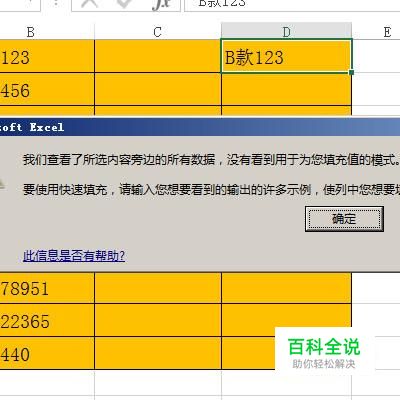400x400 pixels.
Task: Click the cell with value 123
Action: pyautogui.click(x=47, y=56)
